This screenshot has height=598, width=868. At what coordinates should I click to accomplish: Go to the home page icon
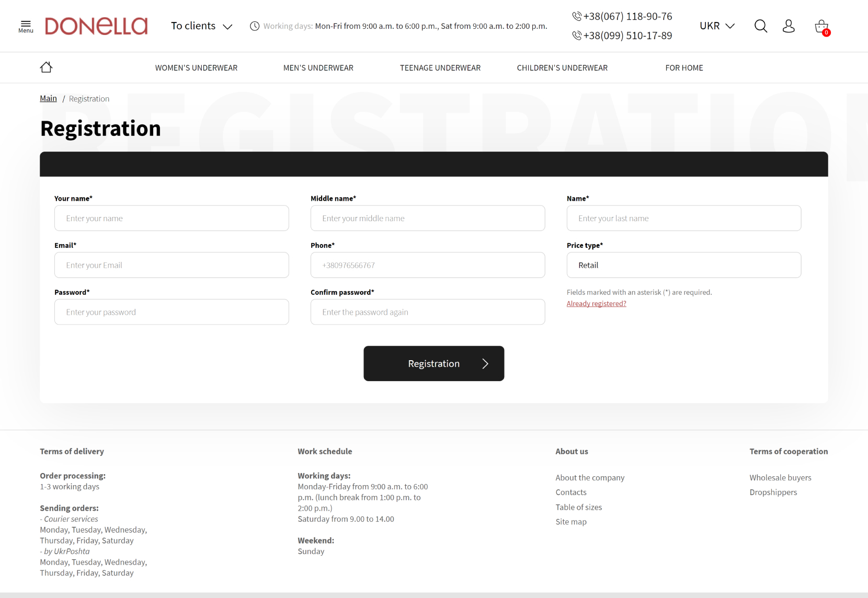[x=46, y=67]
